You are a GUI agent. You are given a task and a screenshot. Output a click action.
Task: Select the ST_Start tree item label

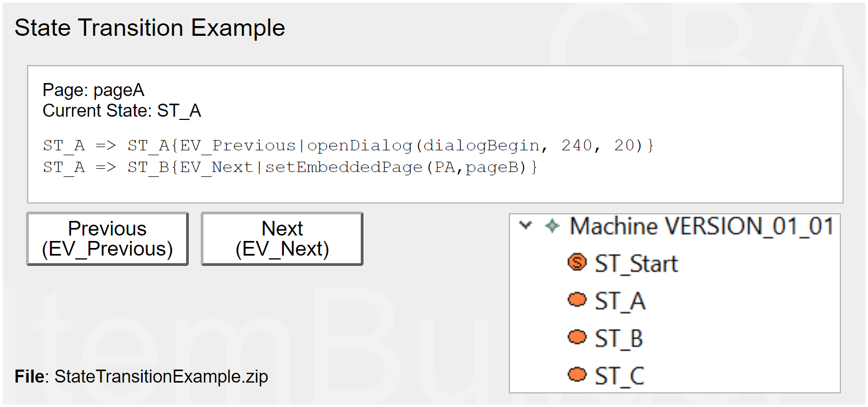[636, 264]
